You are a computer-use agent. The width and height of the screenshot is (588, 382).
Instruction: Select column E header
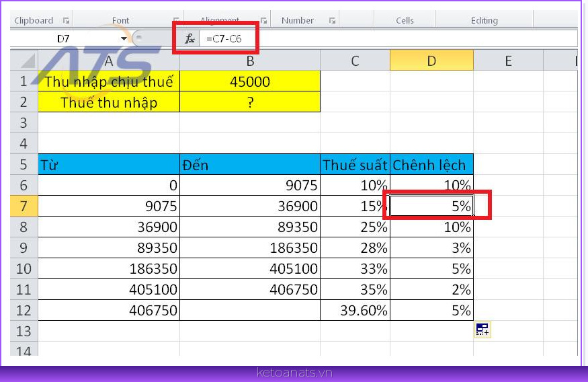[x=508, y=61]
